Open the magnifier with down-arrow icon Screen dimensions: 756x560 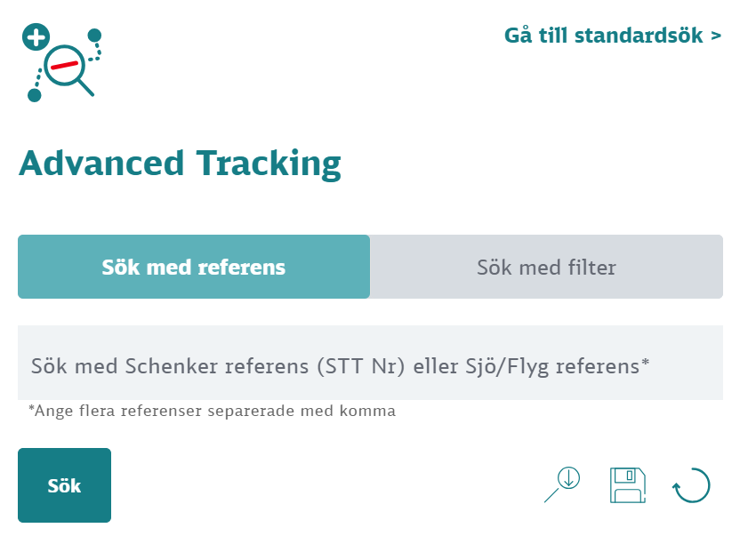(x=562, y=484)
